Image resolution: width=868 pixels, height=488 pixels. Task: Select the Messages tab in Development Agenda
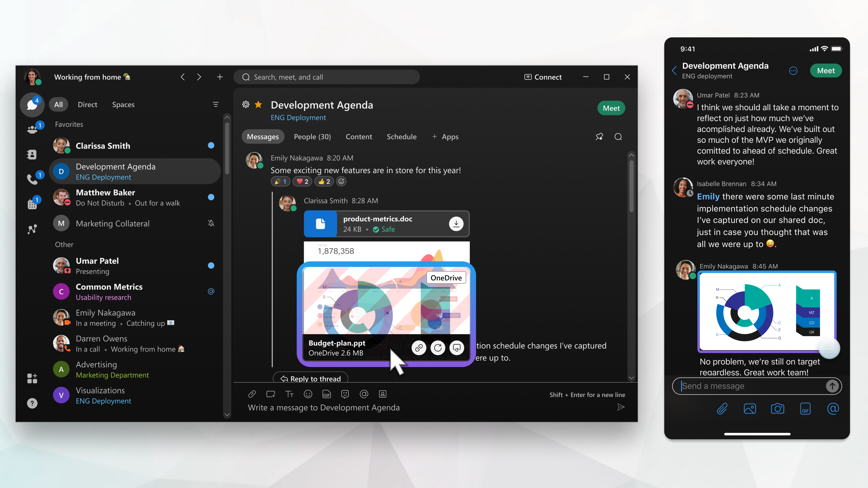[263, 136]
